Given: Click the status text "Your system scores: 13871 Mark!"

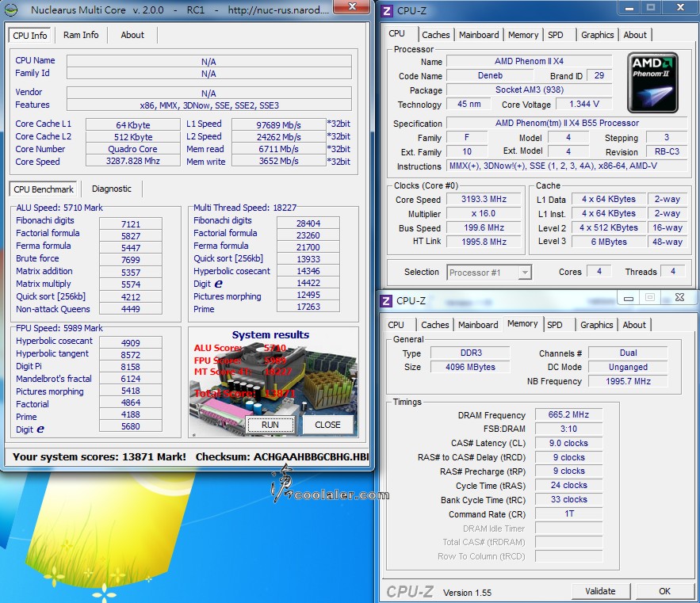Looking at the screenshot, I should (x=99, y=456).
